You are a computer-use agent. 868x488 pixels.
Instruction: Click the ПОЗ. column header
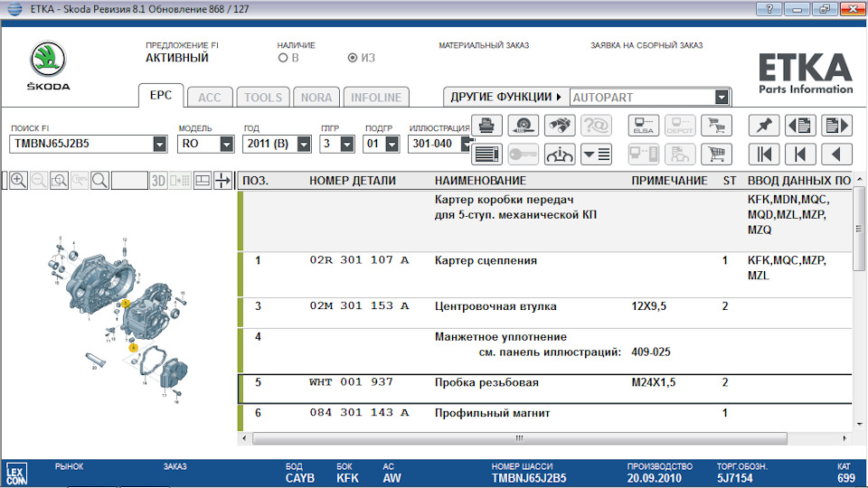click(255, 181)
